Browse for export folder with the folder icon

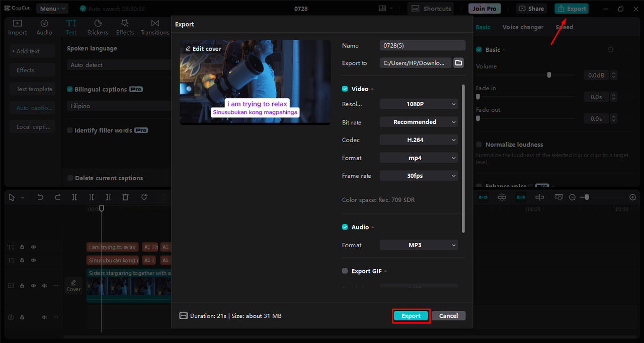[x=458, y=63]
